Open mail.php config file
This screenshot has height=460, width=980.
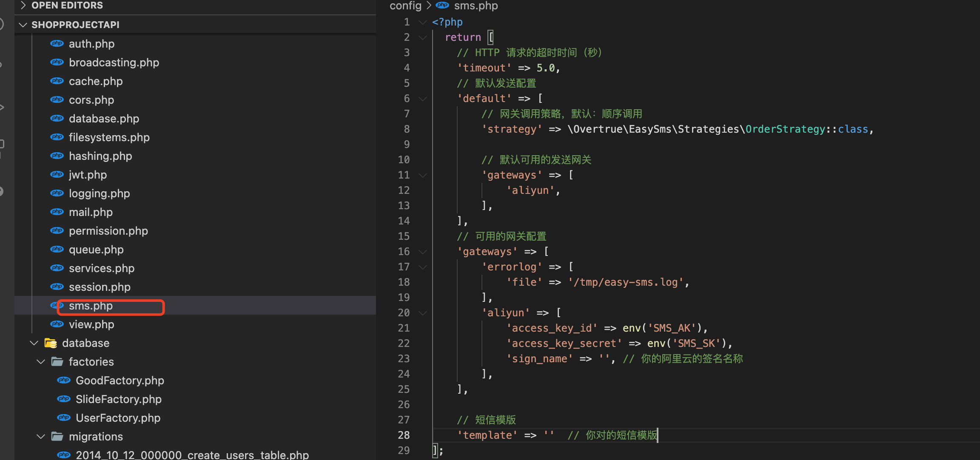pos(91,212)
